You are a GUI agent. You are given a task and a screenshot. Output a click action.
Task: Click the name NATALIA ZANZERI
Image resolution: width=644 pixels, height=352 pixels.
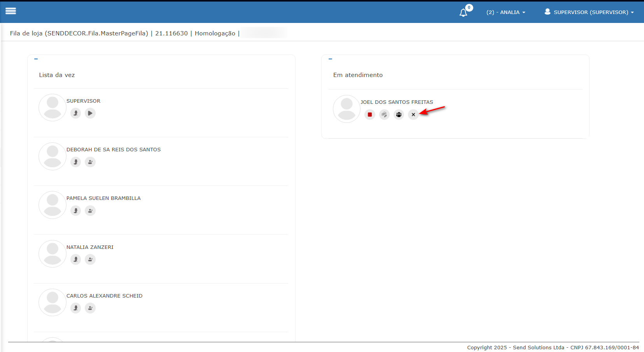pos(90,247)
